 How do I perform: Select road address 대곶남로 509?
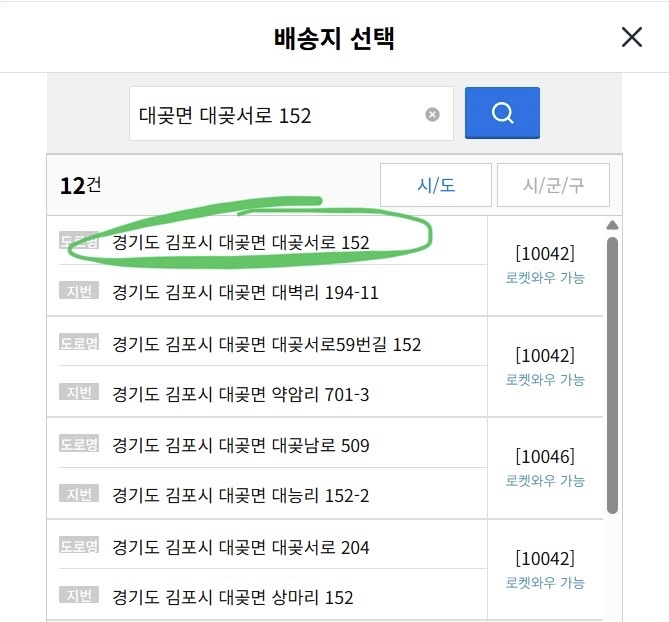pyautogui.click(x=241, y=446)
